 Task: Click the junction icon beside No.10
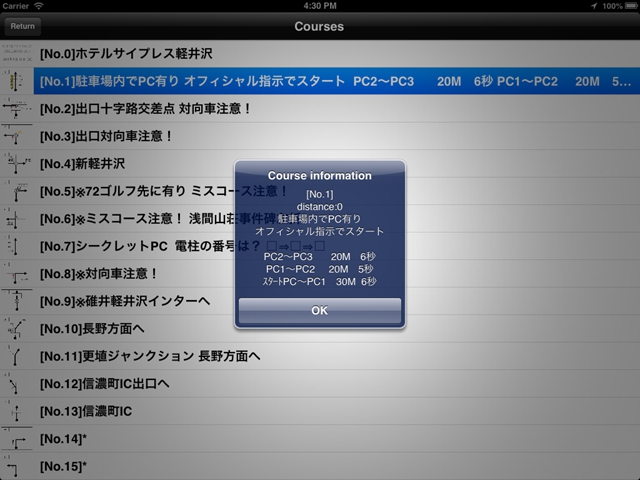pyautogui.click(x=17, y=328)
